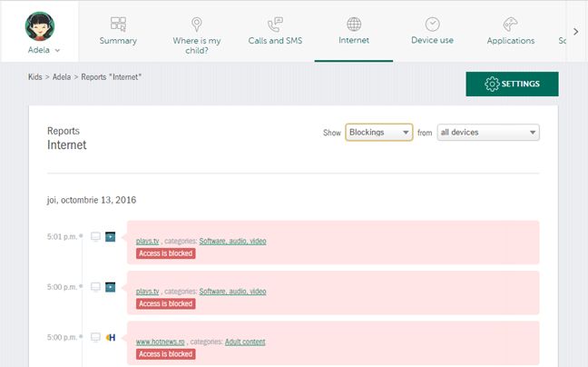Screen dimensions: 588x367
Task: Expand the Adela profile chevron
Action: point(57,50)
